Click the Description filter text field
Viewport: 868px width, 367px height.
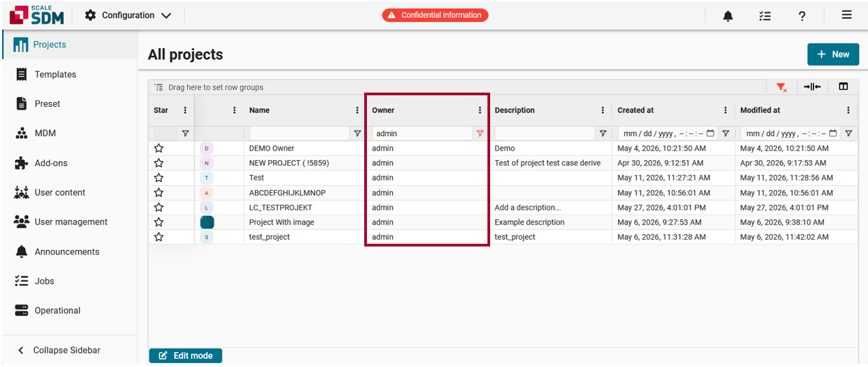point(545,133)
